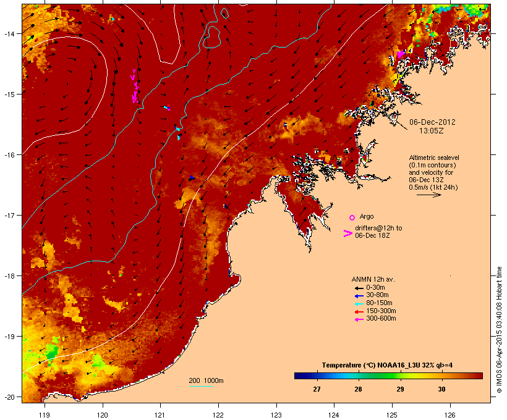Click the 200 1000m isobath label

pyautogui.click(x=206, y=380)
